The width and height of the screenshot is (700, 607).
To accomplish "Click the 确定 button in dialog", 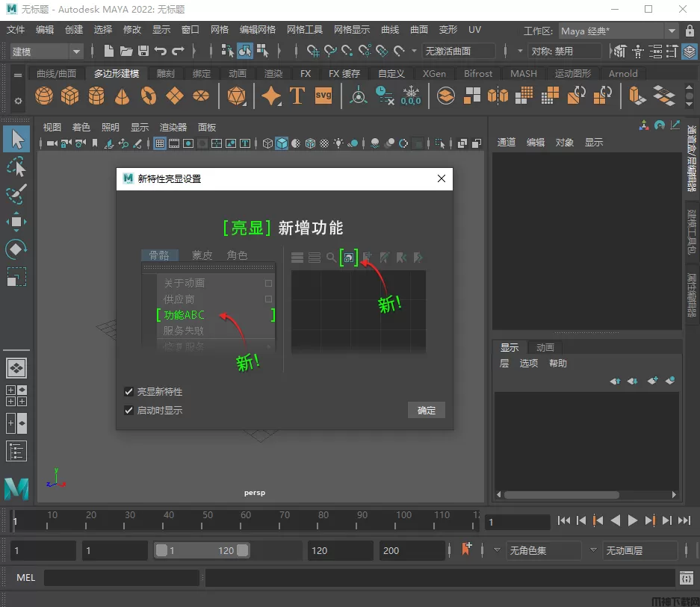I will pos(427,411).
